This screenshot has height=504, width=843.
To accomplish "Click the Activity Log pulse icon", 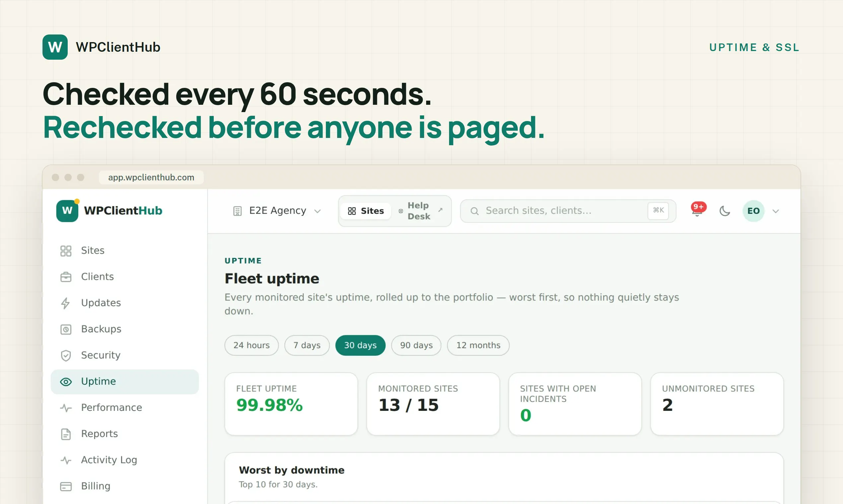I will [x=66, y=460].
